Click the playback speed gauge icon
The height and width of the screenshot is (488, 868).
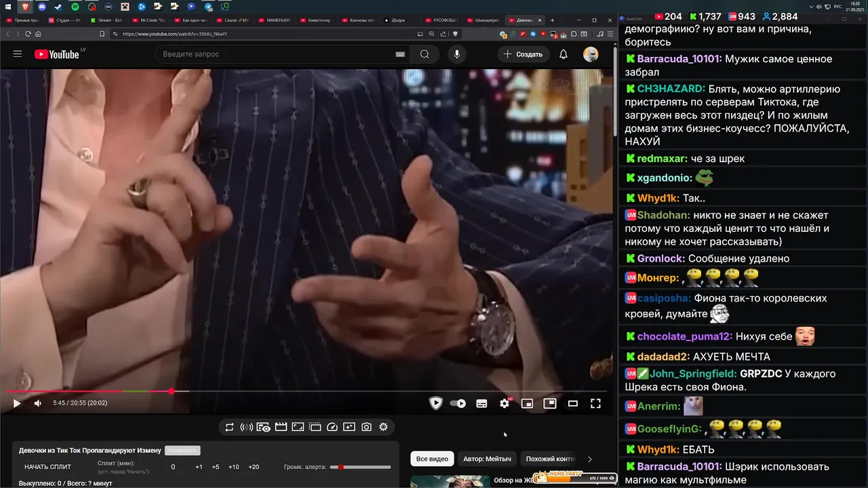[332, 427]
